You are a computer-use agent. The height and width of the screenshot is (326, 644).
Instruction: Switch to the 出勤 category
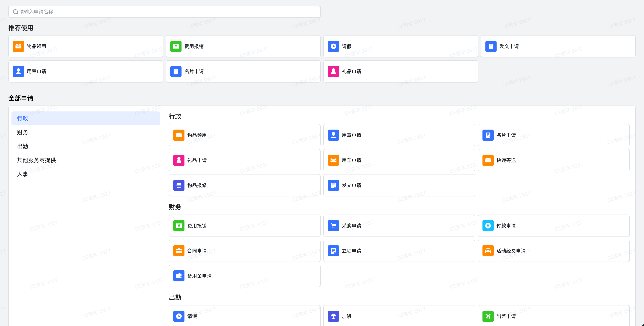(x=22, y=146)
